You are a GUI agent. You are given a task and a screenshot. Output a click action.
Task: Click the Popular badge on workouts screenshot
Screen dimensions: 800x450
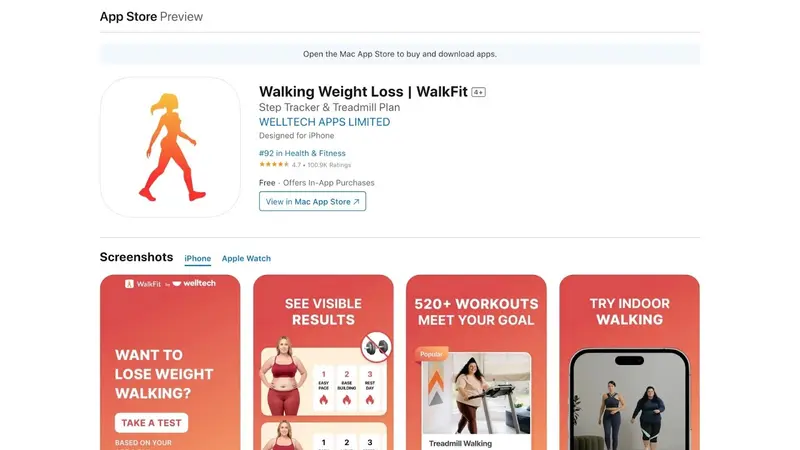point(431,354)
